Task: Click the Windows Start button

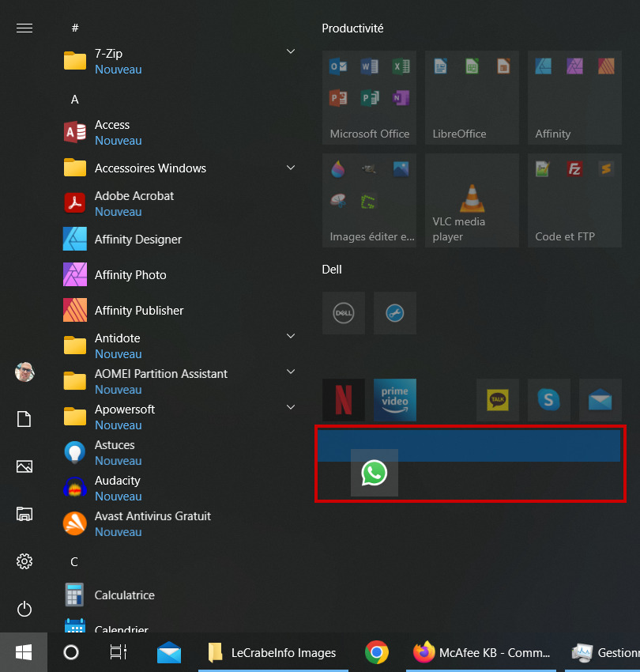Action: coord(24,652)
